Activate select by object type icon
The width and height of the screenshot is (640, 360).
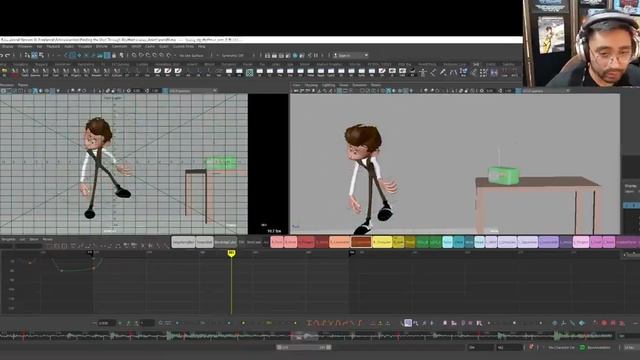35,55
